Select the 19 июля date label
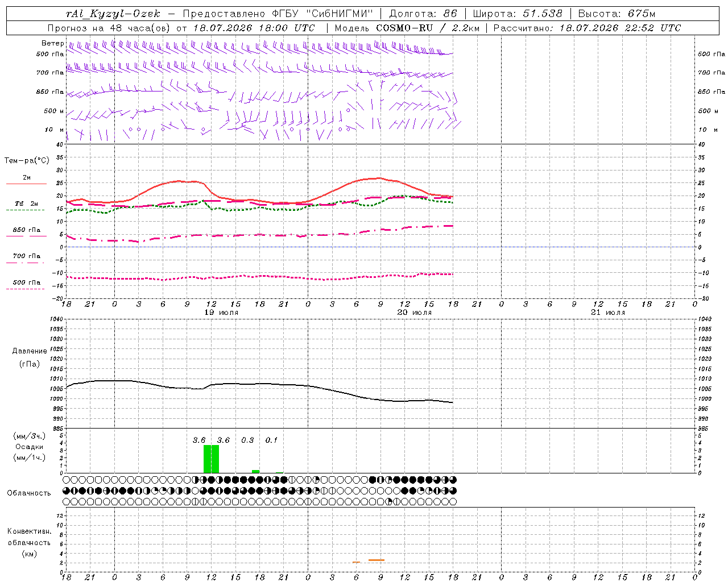This screenshot has width=728, height=582. pos(221,313)
